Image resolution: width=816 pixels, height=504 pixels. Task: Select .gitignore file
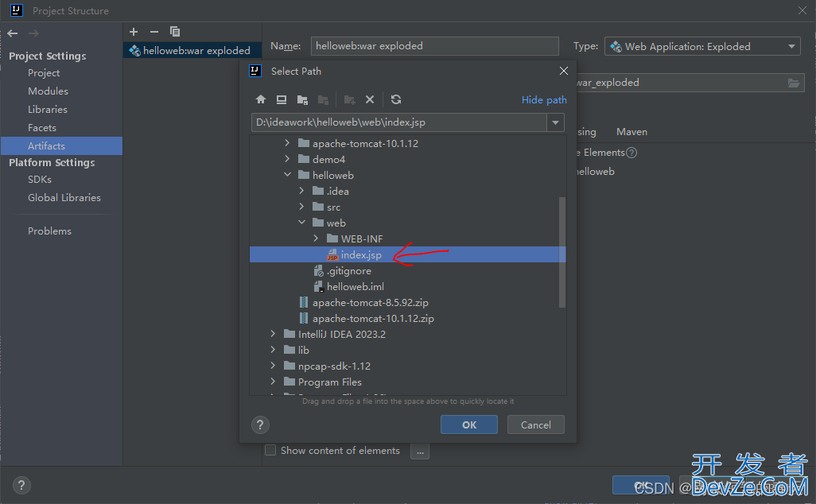tap(348, 271)
